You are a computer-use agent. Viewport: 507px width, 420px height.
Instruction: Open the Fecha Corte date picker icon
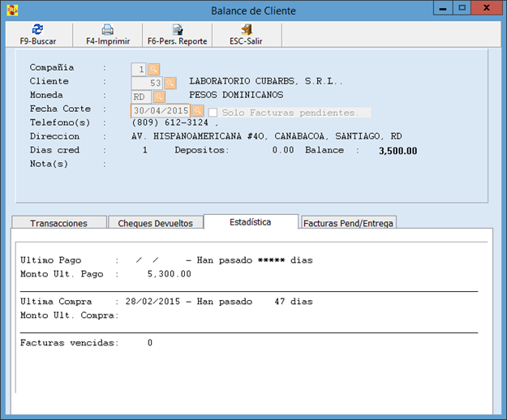point(198,111)
